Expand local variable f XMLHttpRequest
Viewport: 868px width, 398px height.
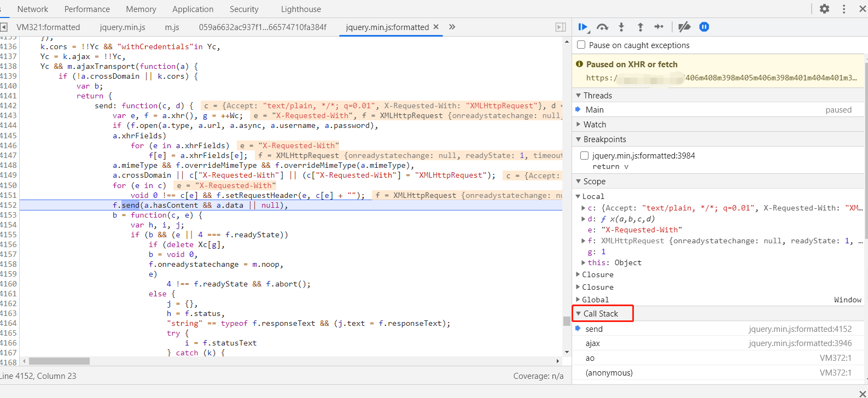click(x=583, y=241)
